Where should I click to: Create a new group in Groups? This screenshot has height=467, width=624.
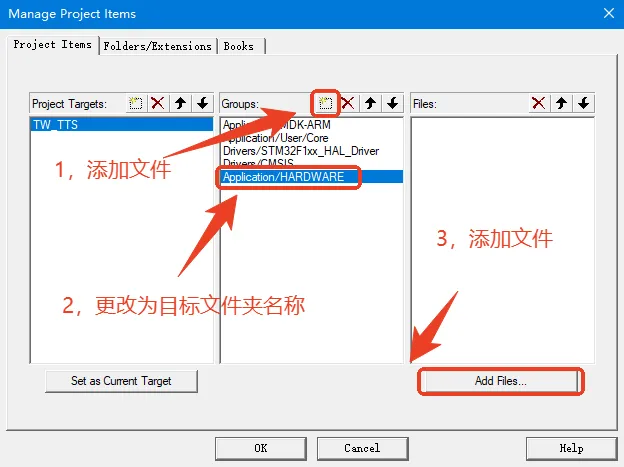[x=326, y=104]
